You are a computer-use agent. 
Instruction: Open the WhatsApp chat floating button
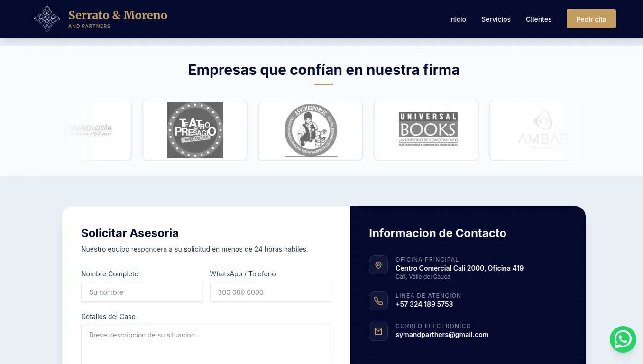(623, 339)
